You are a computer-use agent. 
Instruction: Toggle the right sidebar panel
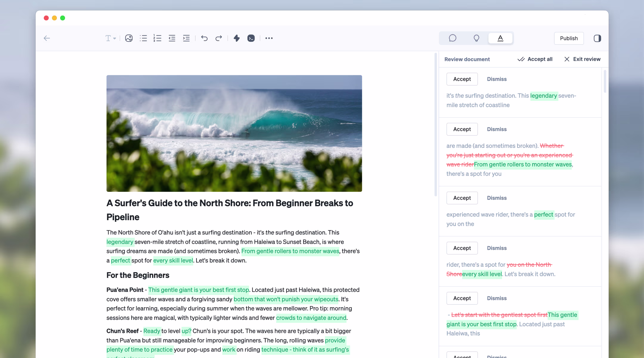point(597,38)
